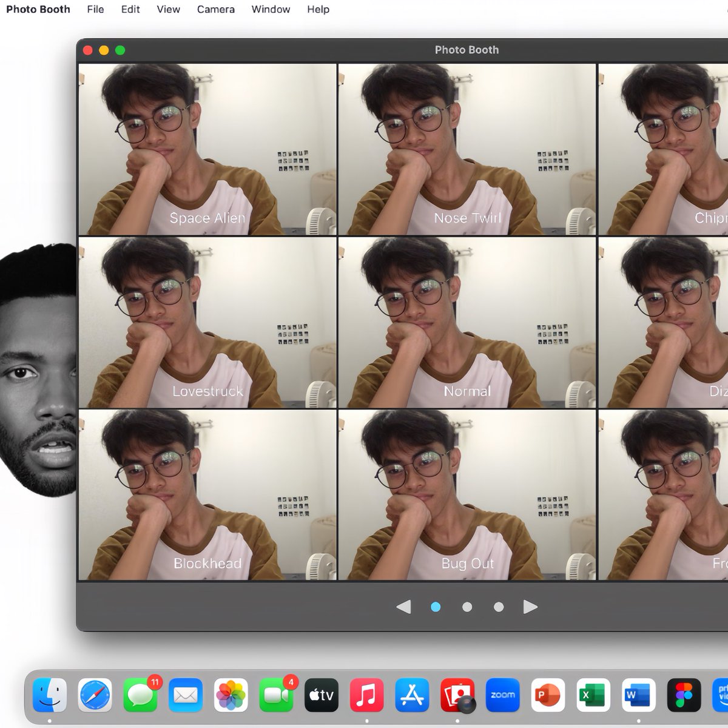The image size is (728, 728).
Task: Open FaceTime icon in dock
Action: tap(277, 695)
